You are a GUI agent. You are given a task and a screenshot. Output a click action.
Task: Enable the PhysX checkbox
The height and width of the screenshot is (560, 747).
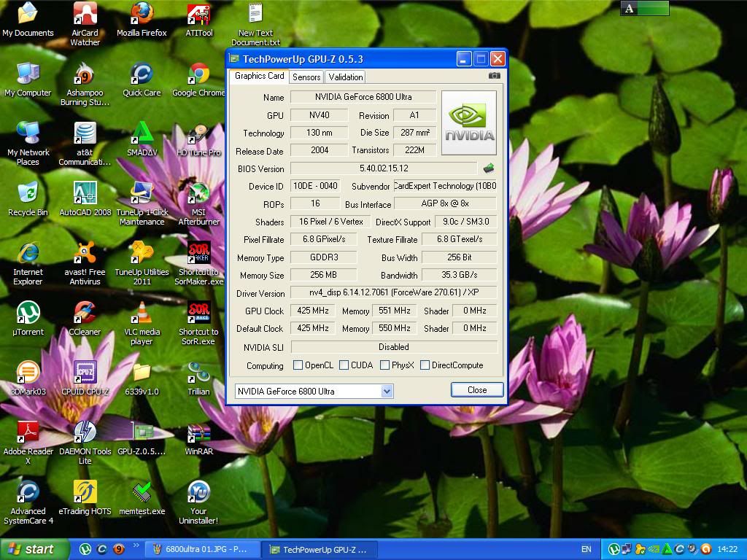coord(384,365)
